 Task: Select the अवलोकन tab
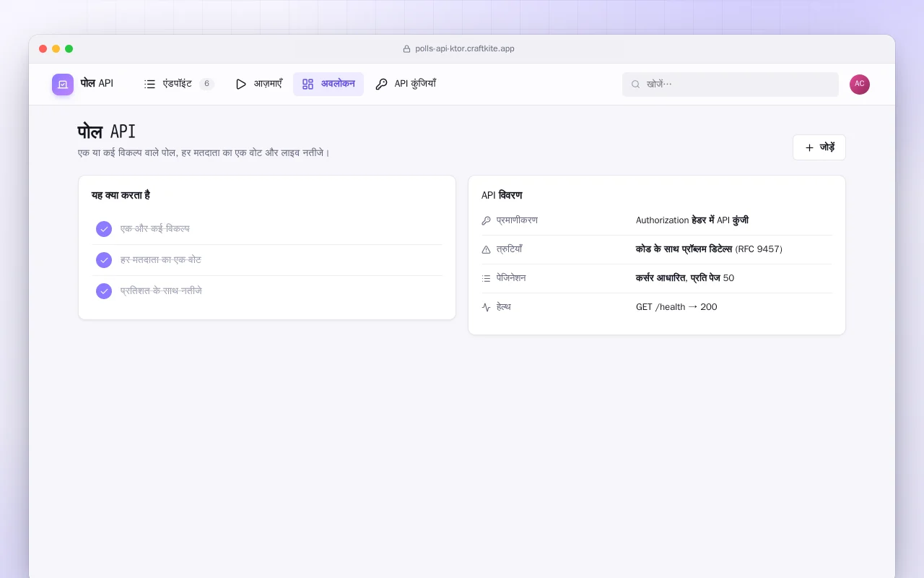[x=328, y=84]
